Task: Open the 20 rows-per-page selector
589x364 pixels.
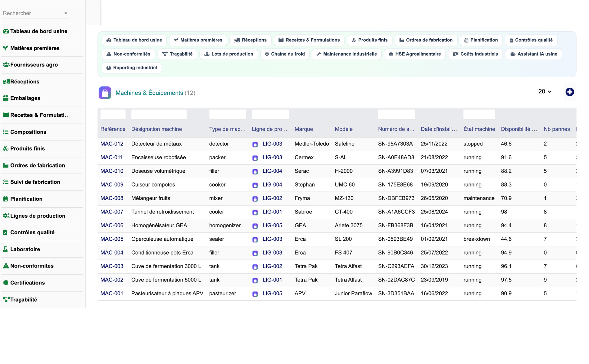Action: tap(545, 91)
